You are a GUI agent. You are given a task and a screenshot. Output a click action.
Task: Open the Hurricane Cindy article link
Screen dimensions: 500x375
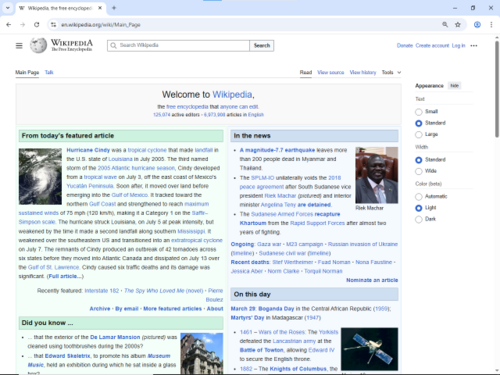coord(88,150)
